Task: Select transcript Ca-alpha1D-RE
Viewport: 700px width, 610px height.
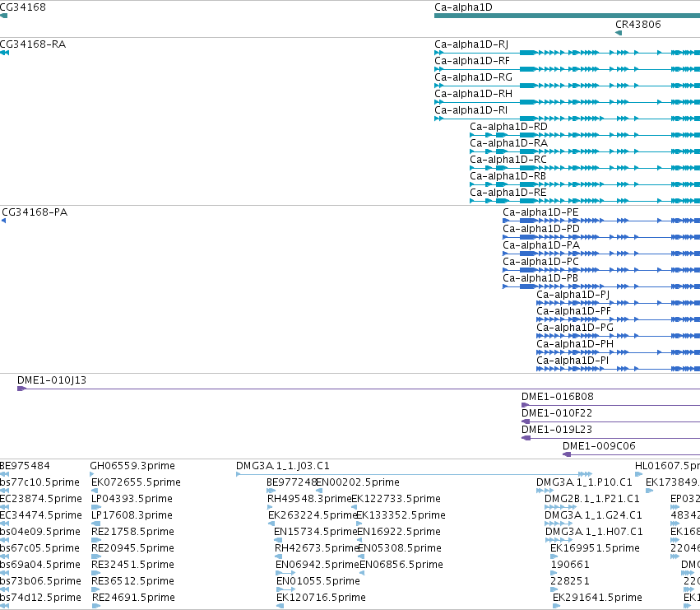Action: tap(585, 201)
